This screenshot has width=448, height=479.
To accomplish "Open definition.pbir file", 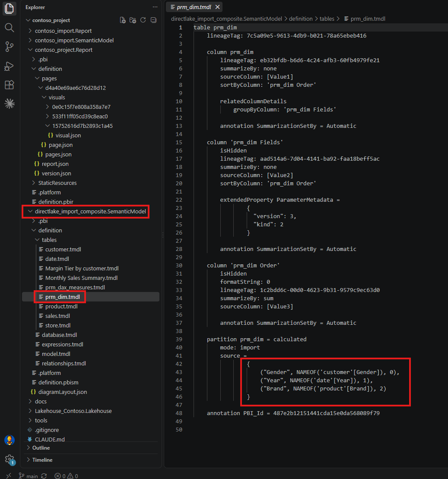I will pyautogui.click(x=56, y=202).
